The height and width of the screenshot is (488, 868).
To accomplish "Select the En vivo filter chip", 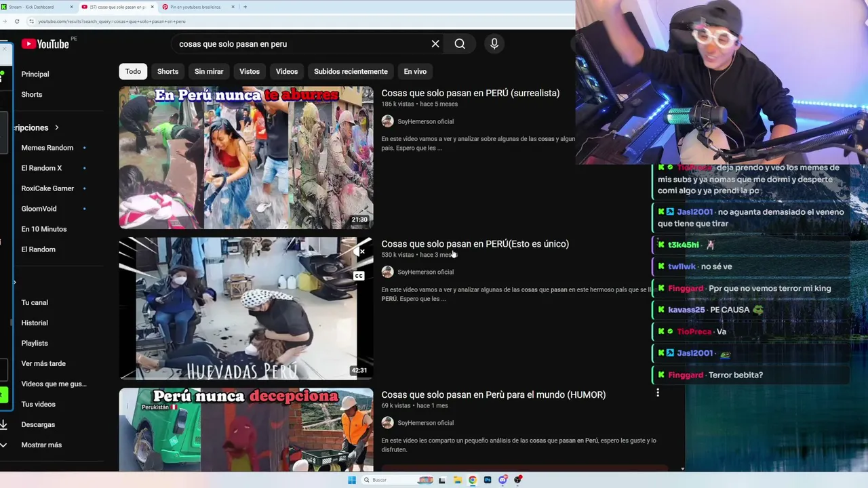I will (x=415, y=71).
